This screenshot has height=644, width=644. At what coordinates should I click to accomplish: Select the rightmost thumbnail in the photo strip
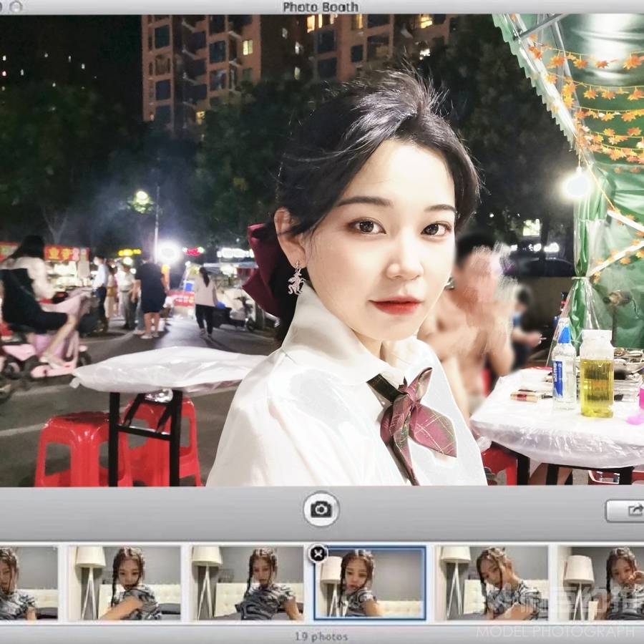600,583
